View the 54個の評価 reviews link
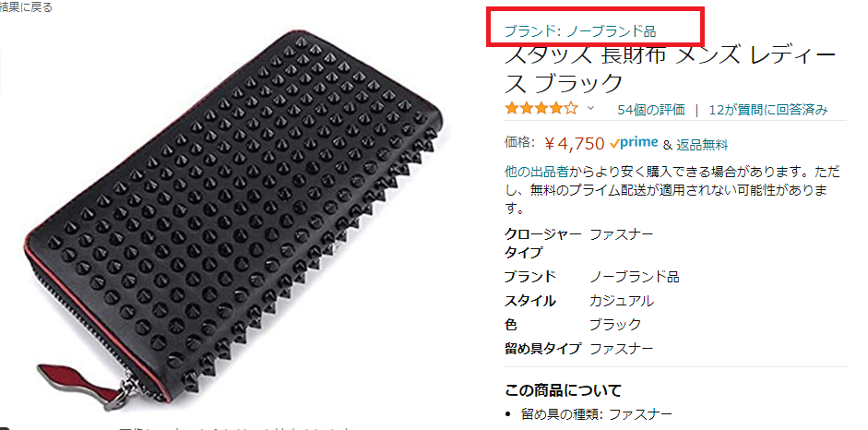Screen dimensions: 868x430 (651, 110)
